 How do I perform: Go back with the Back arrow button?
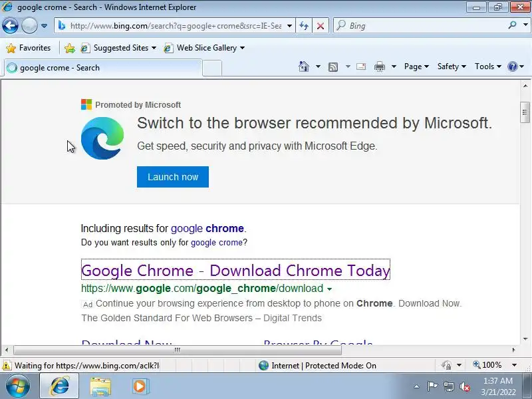tap(10, 25)
